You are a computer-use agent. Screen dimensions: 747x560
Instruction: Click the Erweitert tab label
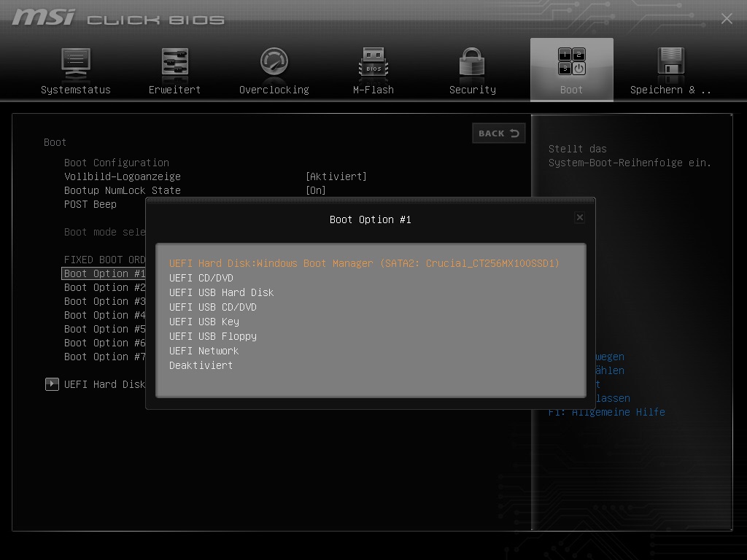[175, 90]
